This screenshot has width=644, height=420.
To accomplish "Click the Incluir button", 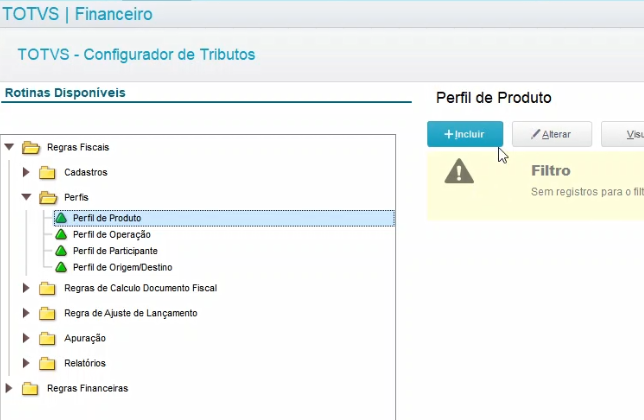I will tap(465, 134).
